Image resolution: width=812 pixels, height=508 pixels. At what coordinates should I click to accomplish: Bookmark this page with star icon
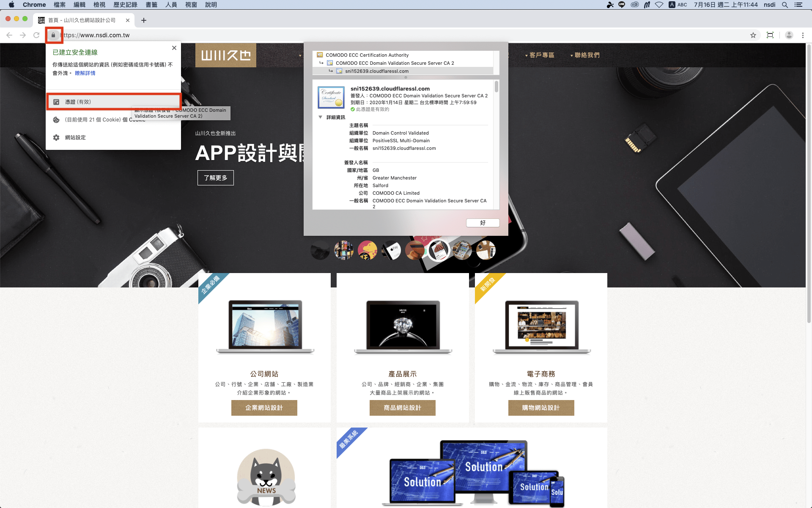[753, 35]
